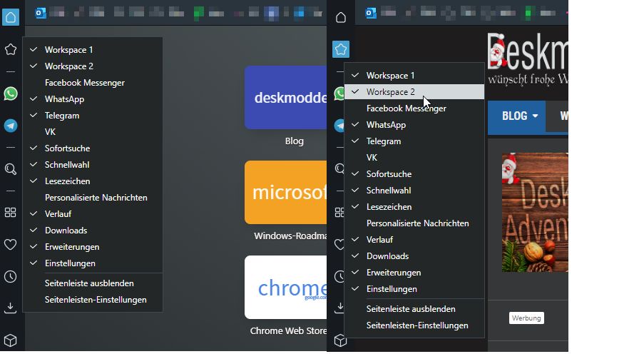Uncheck WhatsApp in right sidebar menu

(414, 125)
